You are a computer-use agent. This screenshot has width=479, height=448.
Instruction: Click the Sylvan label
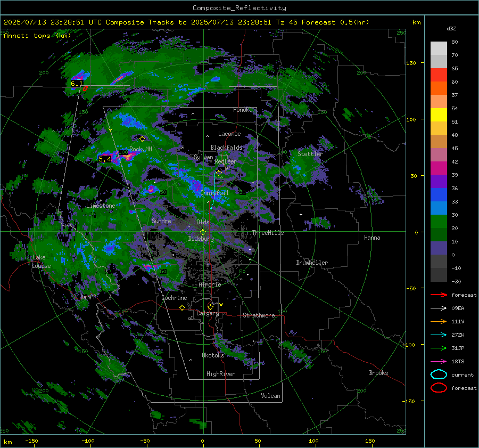click(203, 157)
